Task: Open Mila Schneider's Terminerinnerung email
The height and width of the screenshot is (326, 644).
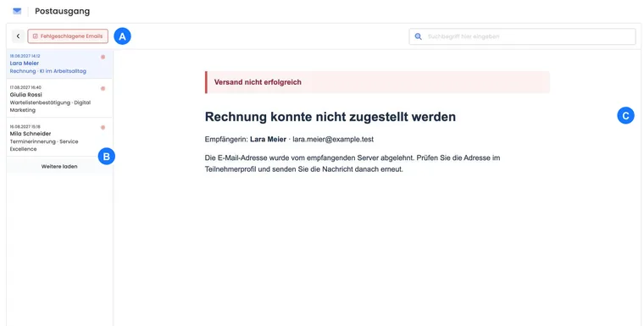Action: pos(59,137)
